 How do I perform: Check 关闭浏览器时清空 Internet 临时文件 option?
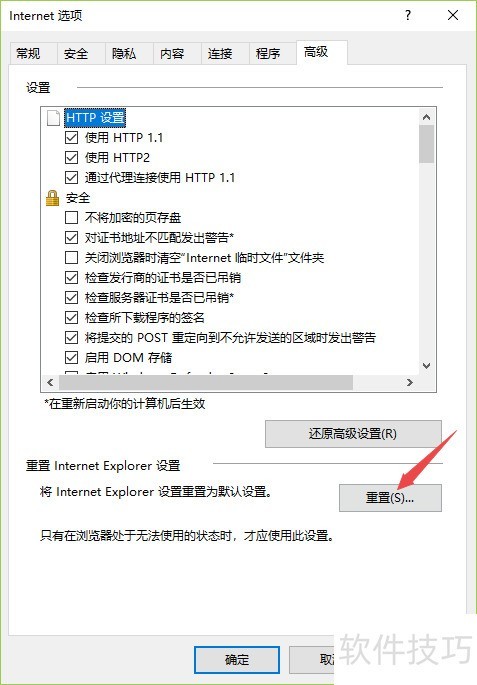(x=71, y=258)
